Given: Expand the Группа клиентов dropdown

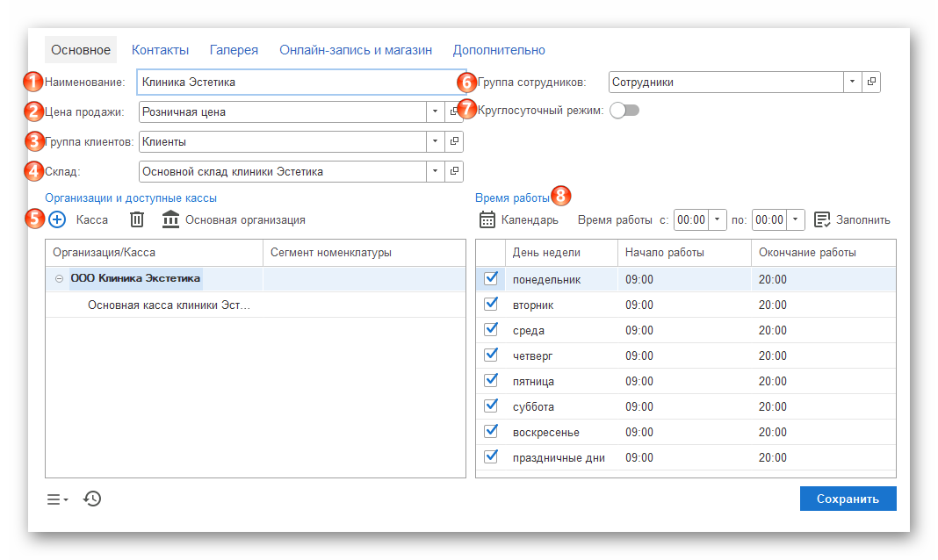Looking at the screenshot, I should click(x=436, y=141).
